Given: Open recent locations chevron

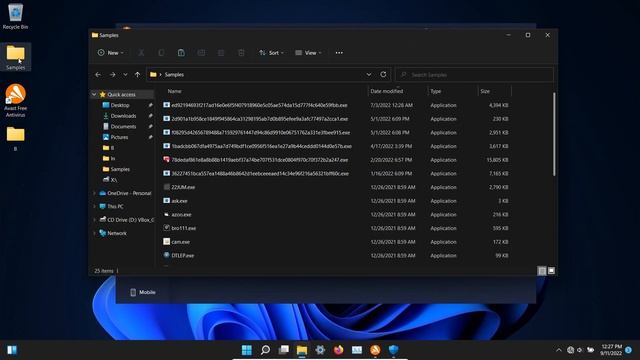Looking at the screenshot, I should pyautogui.click(x=125, y=75).
